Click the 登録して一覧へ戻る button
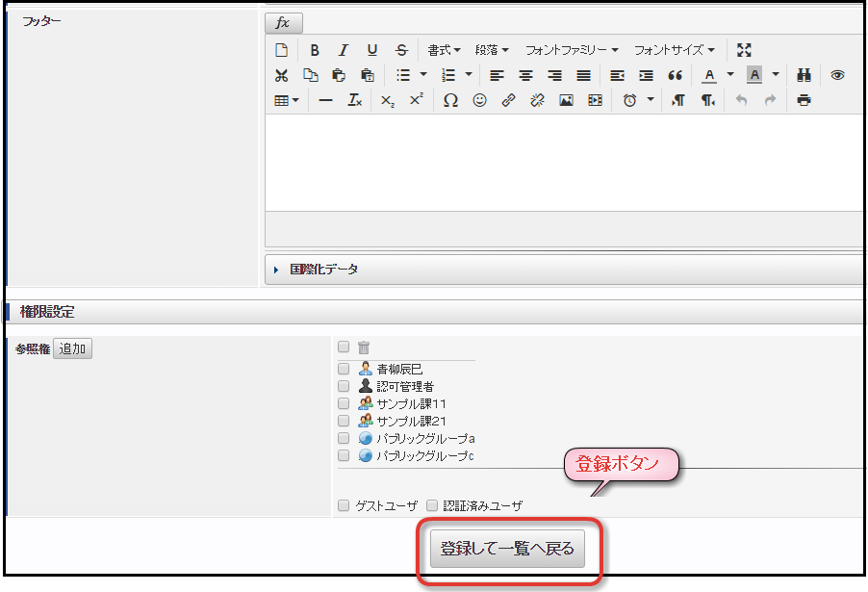Image resolution: width=868 pixels, height=592 pixels. coord(507,549)
